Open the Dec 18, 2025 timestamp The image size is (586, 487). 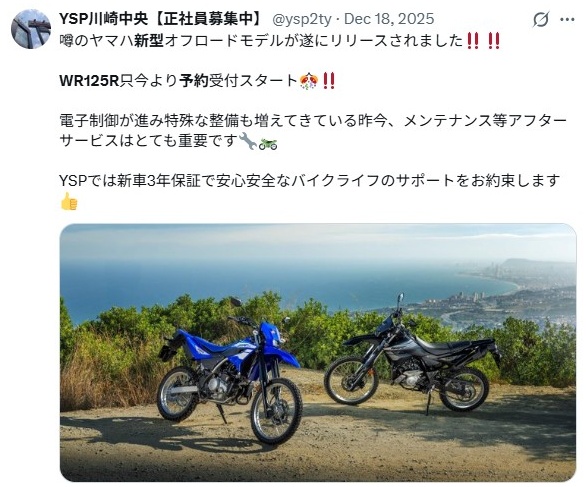(389, 19)
